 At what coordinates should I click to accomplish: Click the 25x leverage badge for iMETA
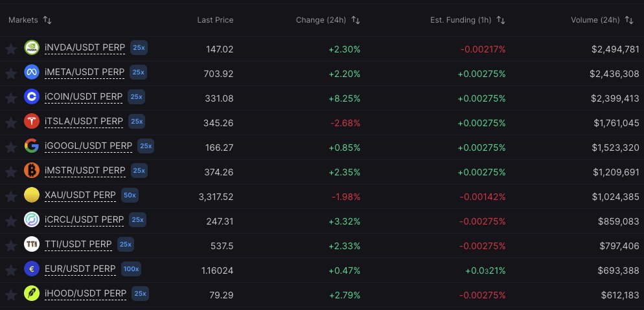(138, 72)
